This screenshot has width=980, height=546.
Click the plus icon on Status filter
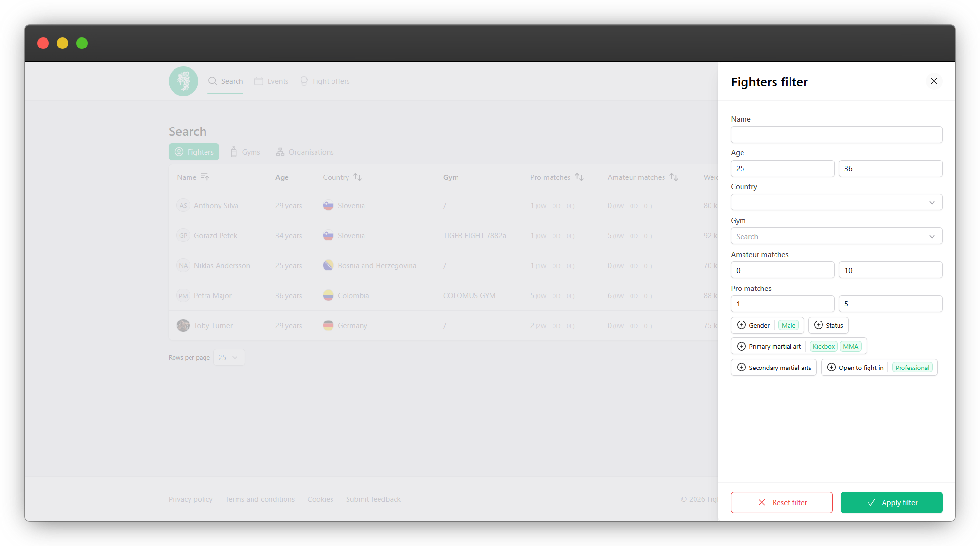819,325
